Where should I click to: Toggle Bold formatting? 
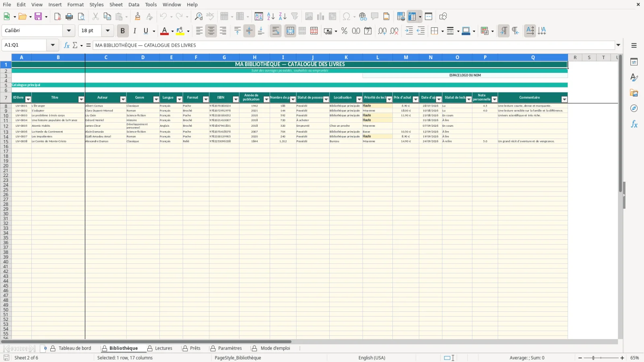(x=123, y=31)
